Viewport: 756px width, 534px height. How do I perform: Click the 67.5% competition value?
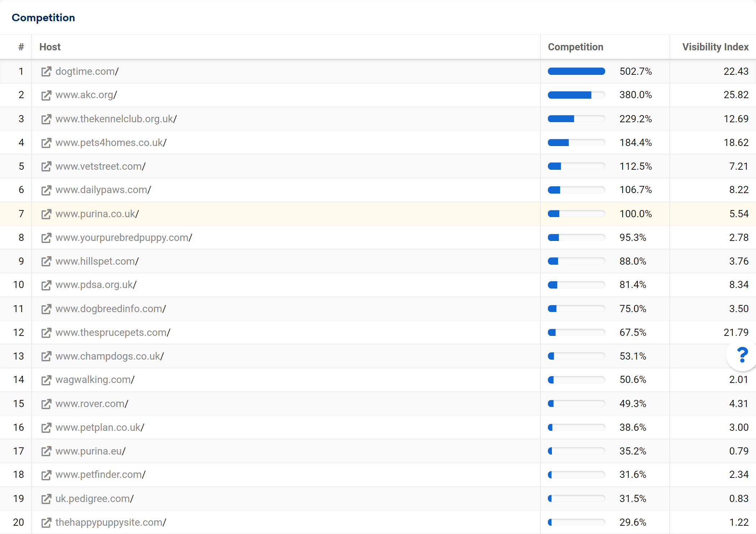coord(633,332)
